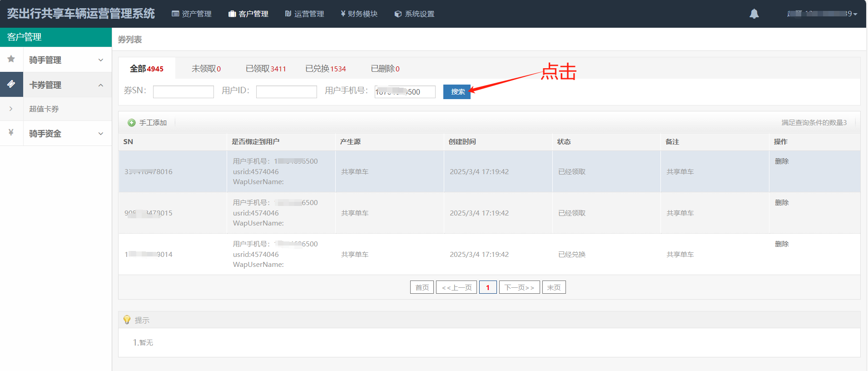Viewport: 868px width, 371px height.
Task: Click the 客户管理 sidebar header
Action: click(x=56, y=37)
